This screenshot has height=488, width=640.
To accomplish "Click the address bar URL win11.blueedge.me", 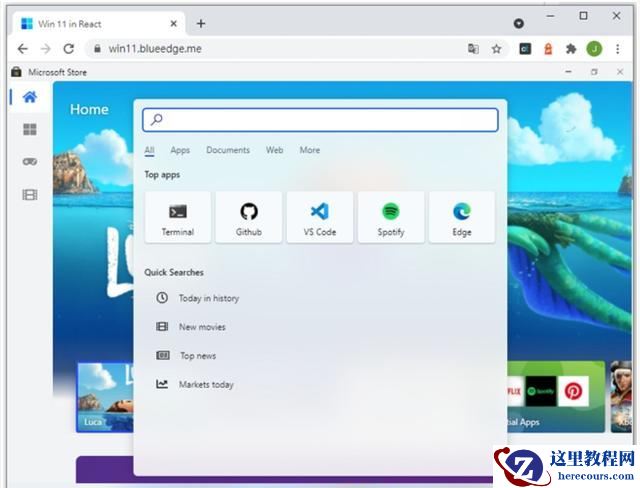I will tap(155, 49).
